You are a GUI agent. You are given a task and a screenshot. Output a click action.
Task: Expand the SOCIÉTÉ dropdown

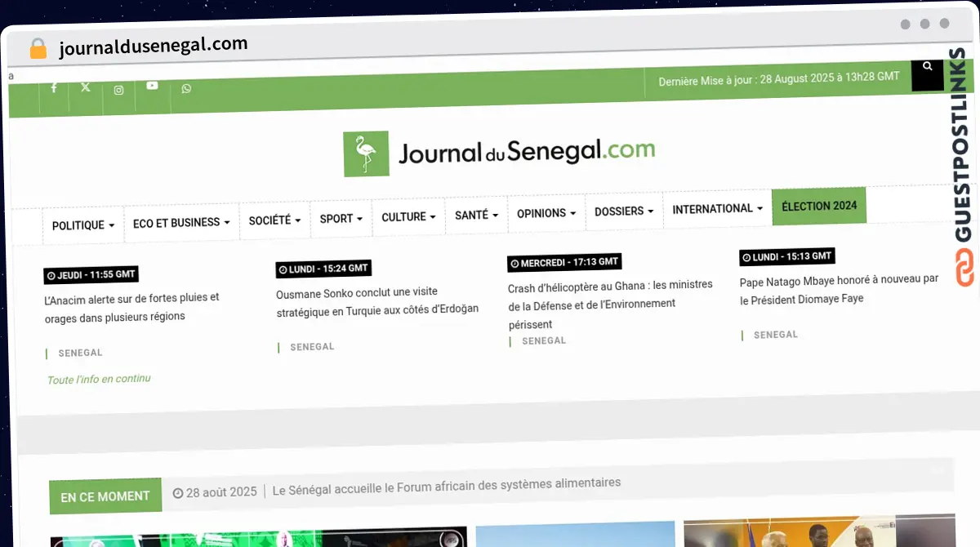(x=274, y=220)
